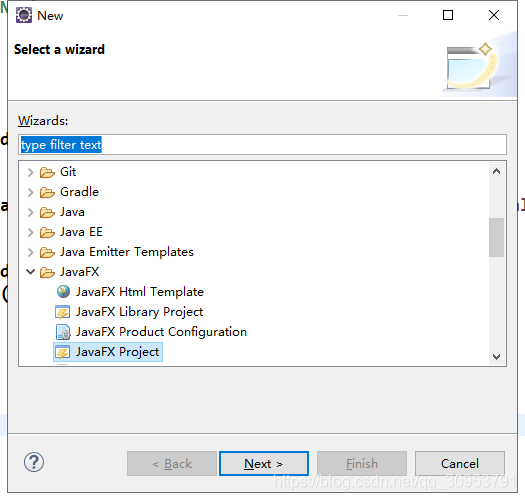
Task: Select the Gradle tree item
Action: pyautogui.click(x=79, y=192)
